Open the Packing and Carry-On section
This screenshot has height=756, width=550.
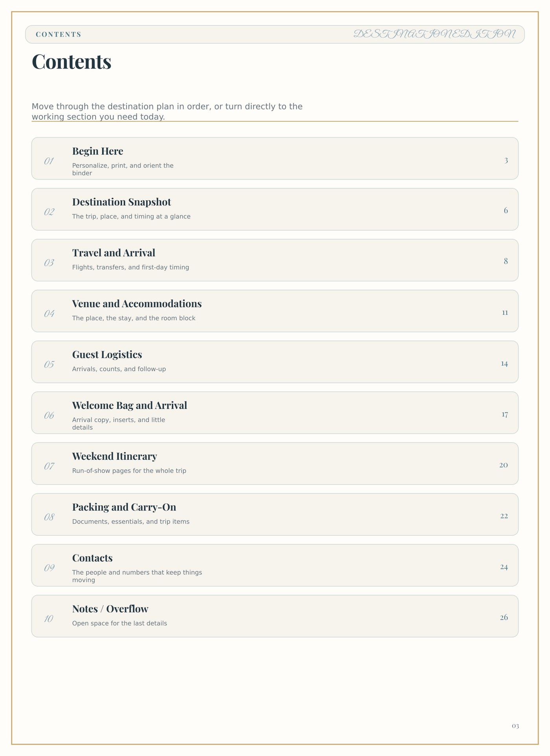(275, 514)
